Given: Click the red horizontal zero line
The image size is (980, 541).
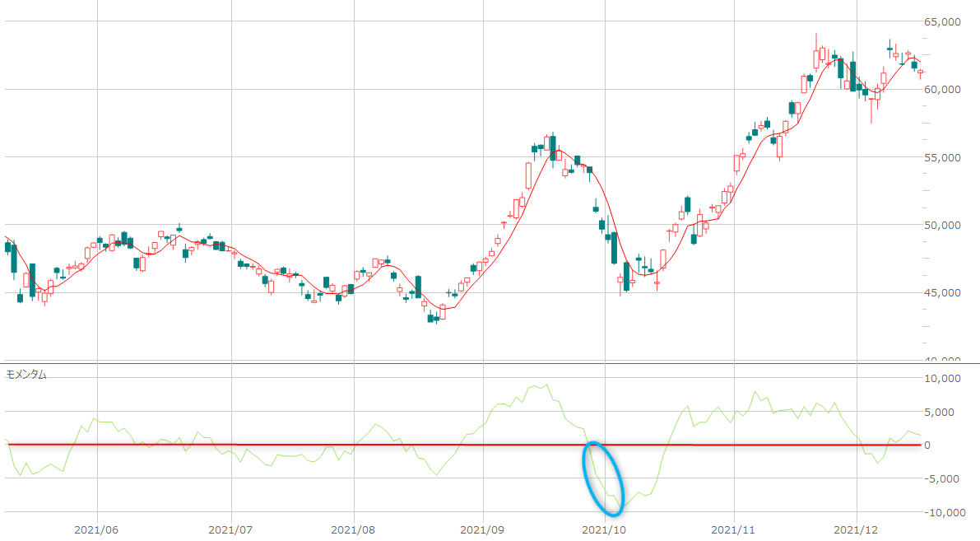Looking at the screenshot, I should click(329, 445).
